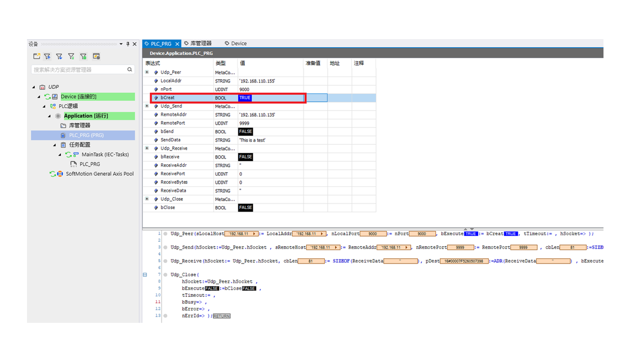644x362 pixels.
Task: Click the SoftMotion General Axis Pool icon
Action: pos(60,174)
